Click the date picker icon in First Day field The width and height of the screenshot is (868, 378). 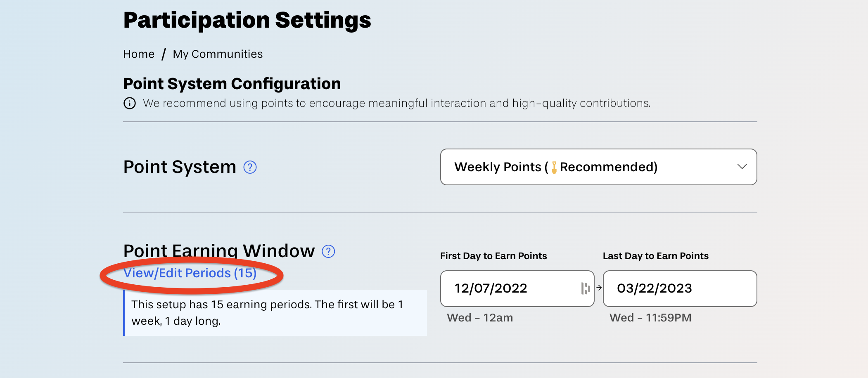[585, 288]
